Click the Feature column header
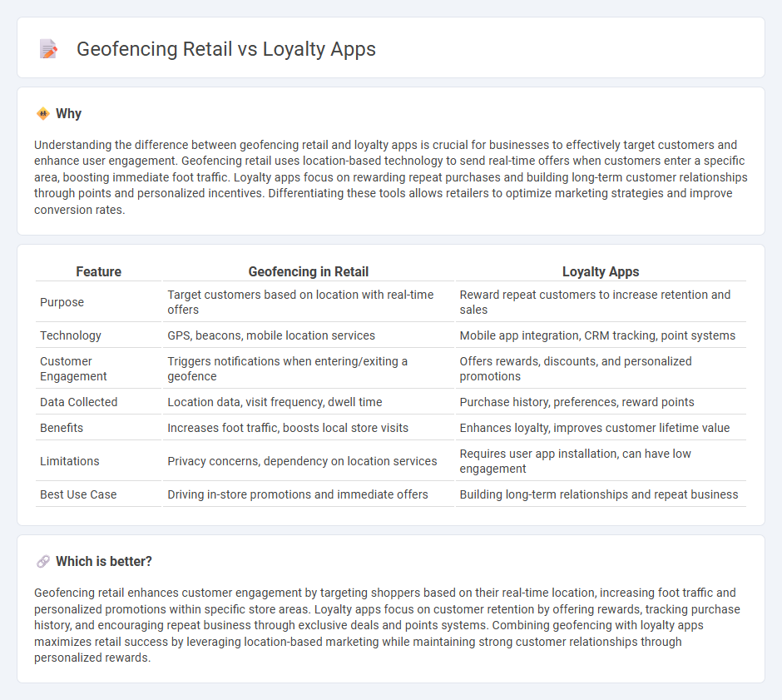782x700 pixels. (x=99, y=271)
